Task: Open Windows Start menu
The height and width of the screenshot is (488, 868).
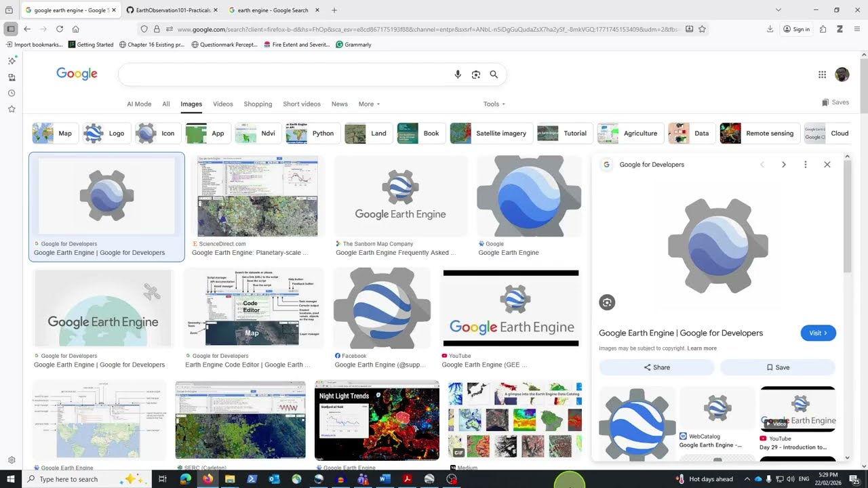Action: click(x=10, y=479)
